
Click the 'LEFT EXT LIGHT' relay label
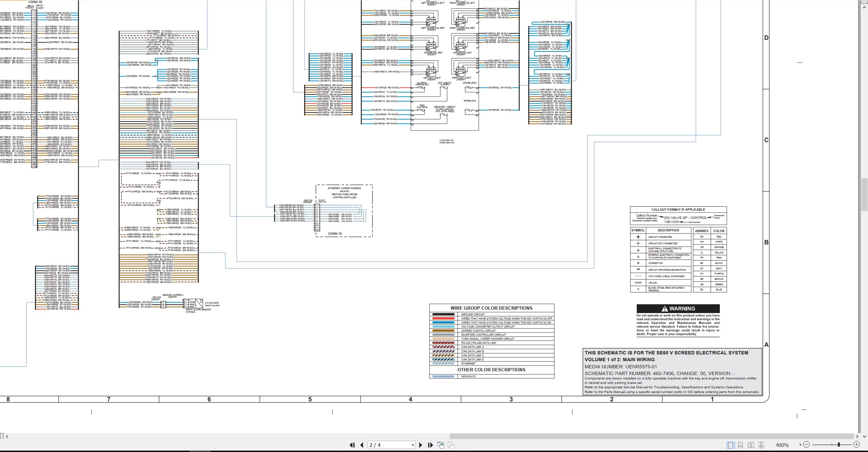[x=432, y=78]
